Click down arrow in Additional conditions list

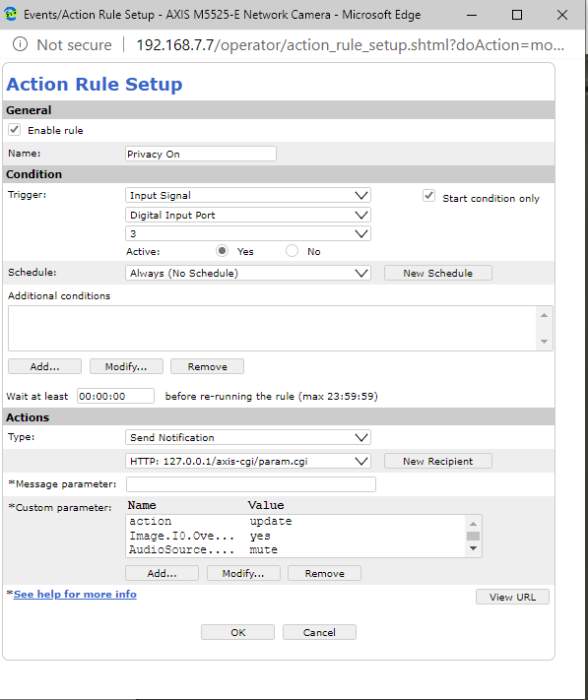click(544, 342)
